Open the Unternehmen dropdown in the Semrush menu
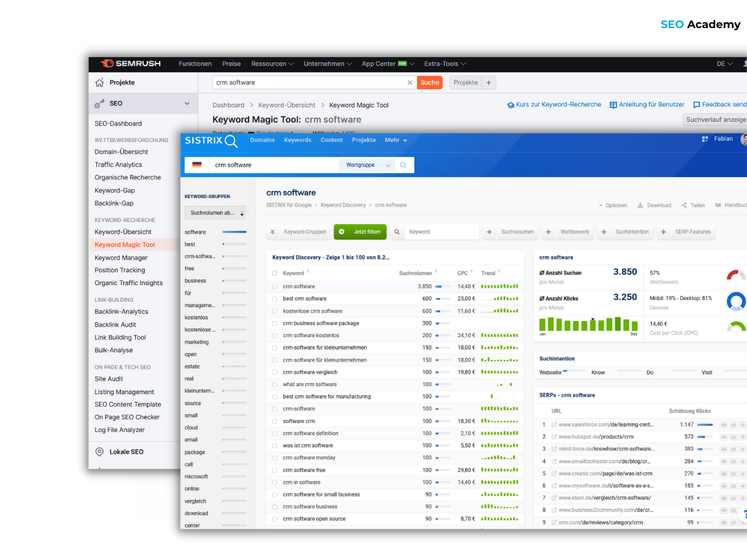Screen dimensions: 747x560 [x=328, y=64]
